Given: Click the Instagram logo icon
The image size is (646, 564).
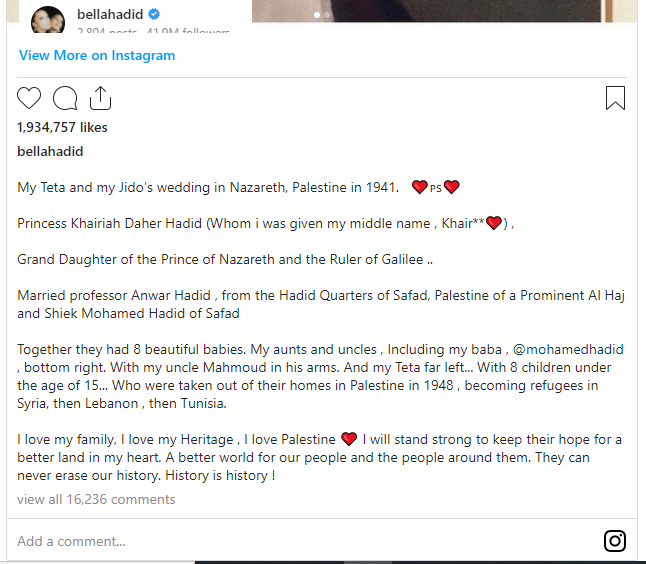Looking at the screenshot, I should click(x=615, y=541).
